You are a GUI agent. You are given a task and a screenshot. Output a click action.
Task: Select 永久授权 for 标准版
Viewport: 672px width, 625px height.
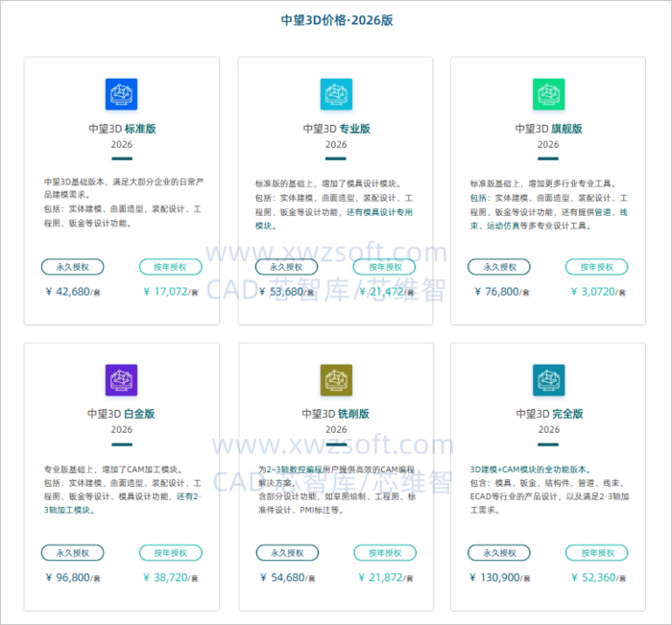[x=72, y=267]
